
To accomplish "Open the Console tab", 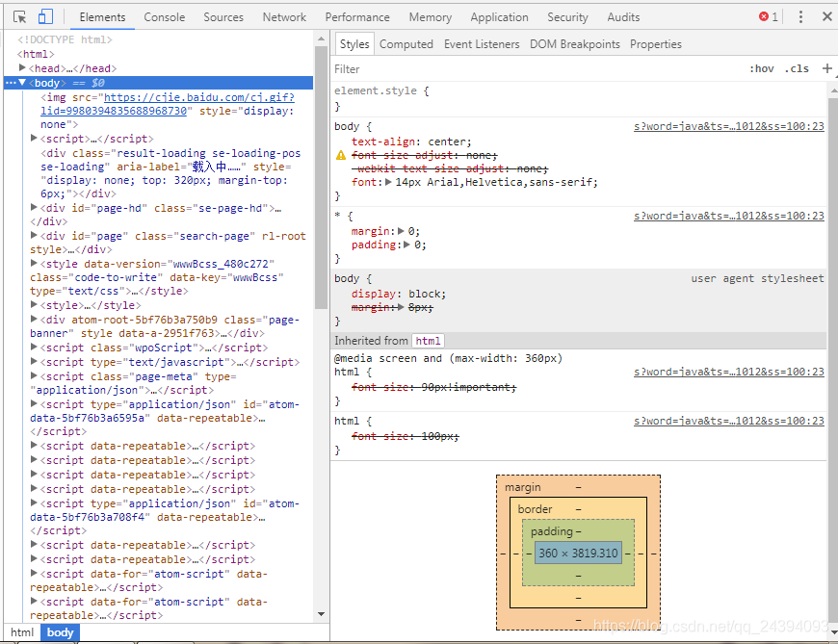I will tap(164, 17).
